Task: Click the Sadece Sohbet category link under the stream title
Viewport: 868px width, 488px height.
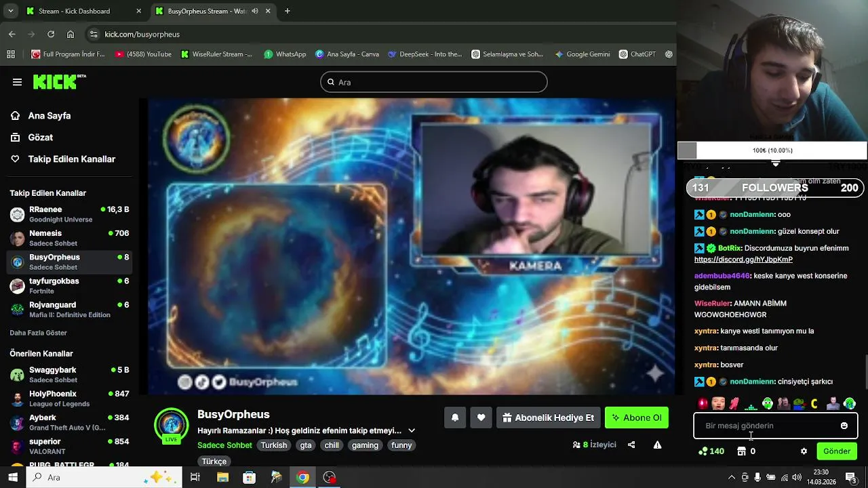Action: (x=224, y=445)
